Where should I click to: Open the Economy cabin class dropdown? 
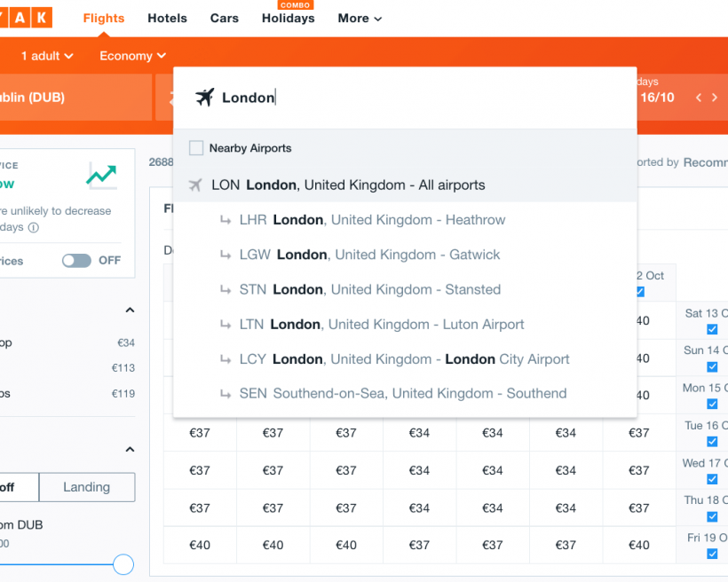tap(131, 55)
